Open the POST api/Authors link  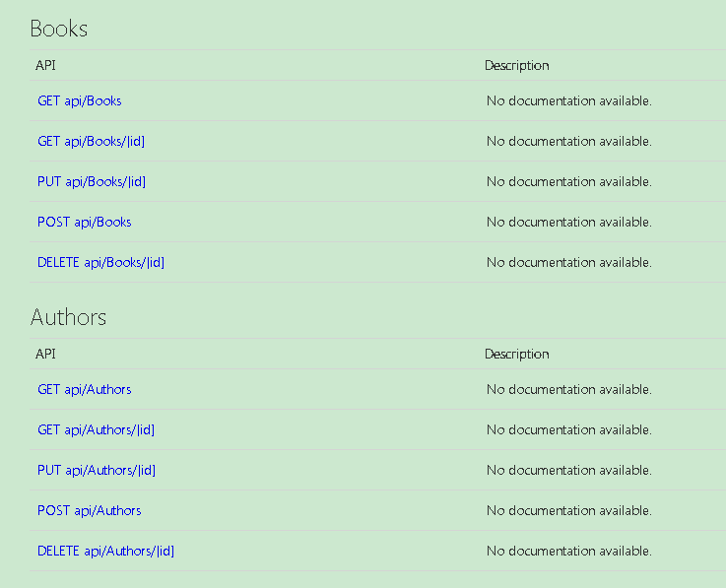coord(90,510)
